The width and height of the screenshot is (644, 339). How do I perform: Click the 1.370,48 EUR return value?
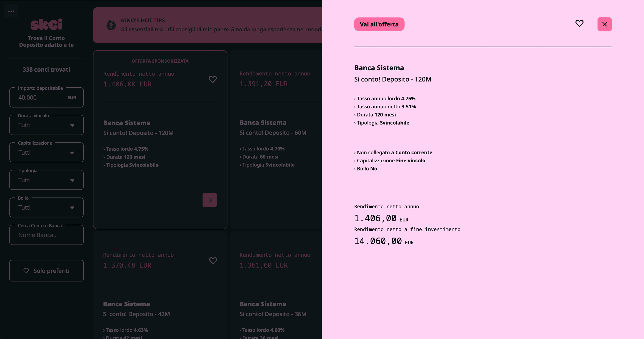[x=127, y=265]
